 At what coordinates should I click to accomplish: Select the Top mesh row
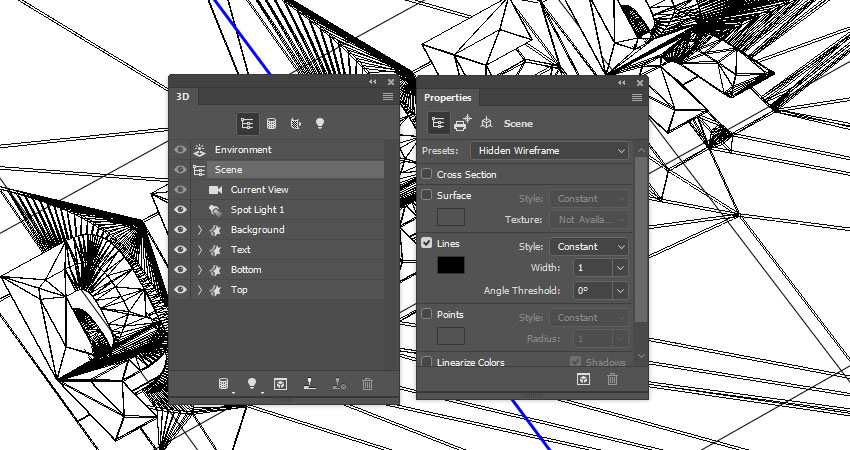pyautogui.click(x=287, y=290)
